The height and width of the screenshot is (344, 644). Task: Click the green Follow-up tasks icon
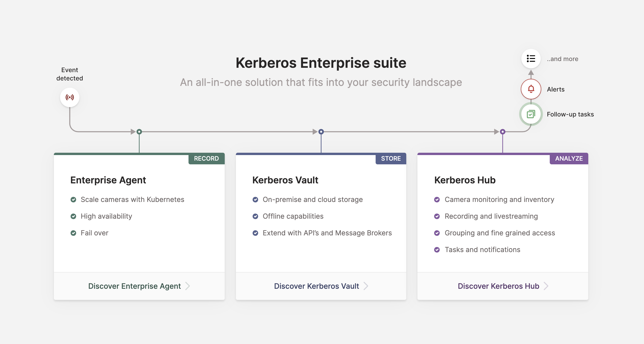tap(531, 114)
